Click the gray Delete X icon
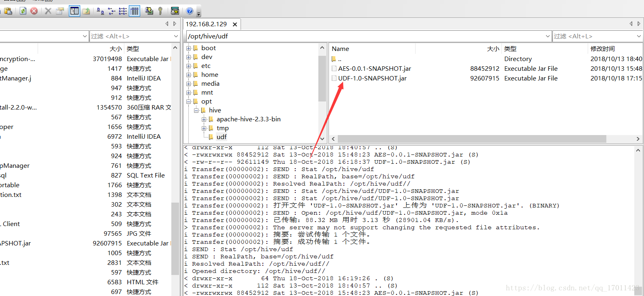Screen dimensions: 644x296 48,11
